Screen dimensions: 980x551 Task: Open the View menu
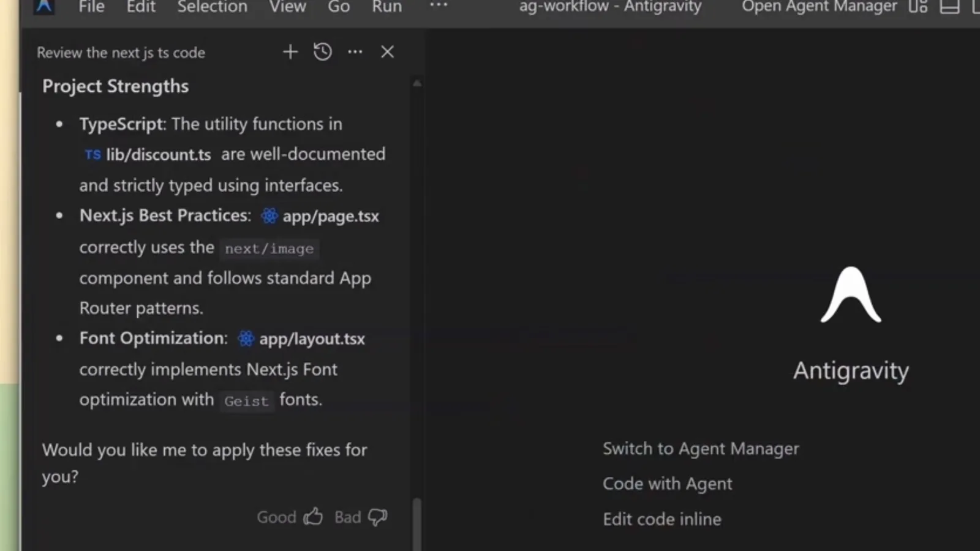(287, 7)
